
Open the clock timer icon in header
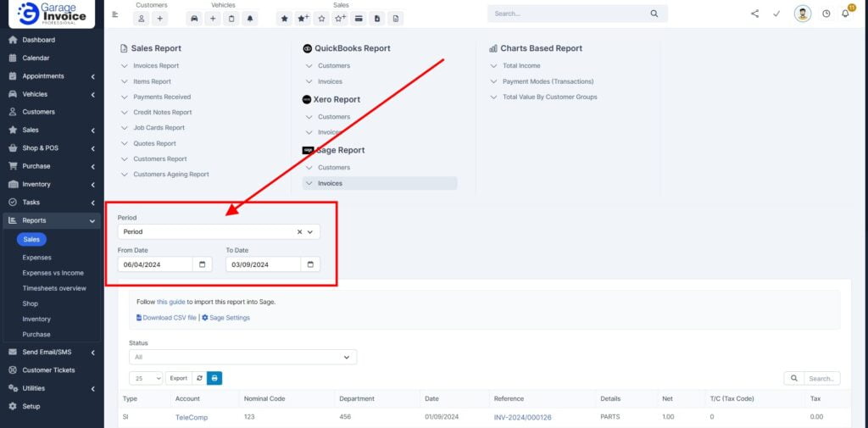pyautogui.click(x=826, y=14)
